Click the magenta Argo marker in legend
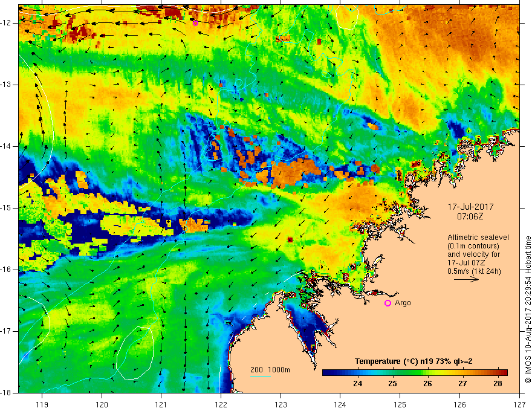The height and width of the screenshot is (411, 532). (x=388, y=303)
